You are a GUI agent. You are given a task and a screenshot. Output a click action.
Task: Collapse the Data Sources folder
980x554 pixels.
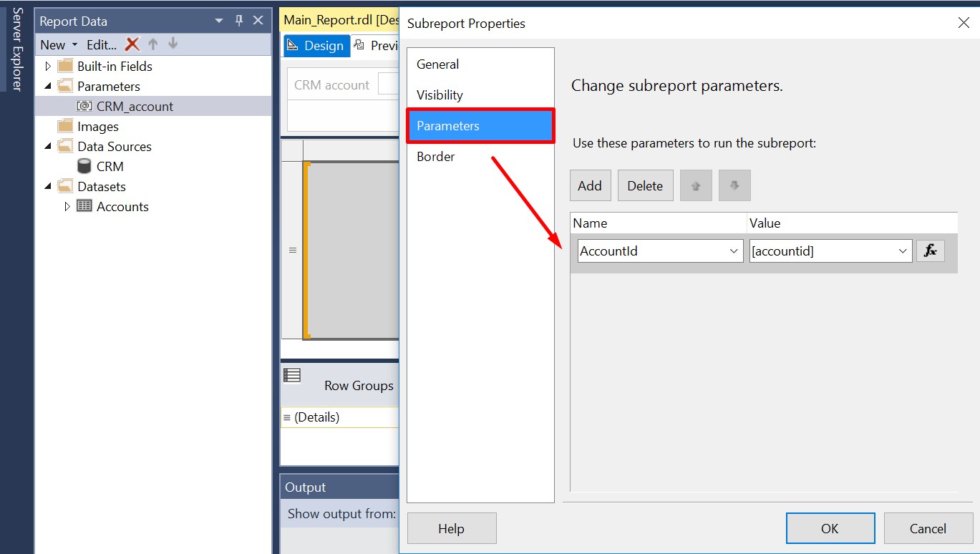pyautogui.click(x=49, y=146)
